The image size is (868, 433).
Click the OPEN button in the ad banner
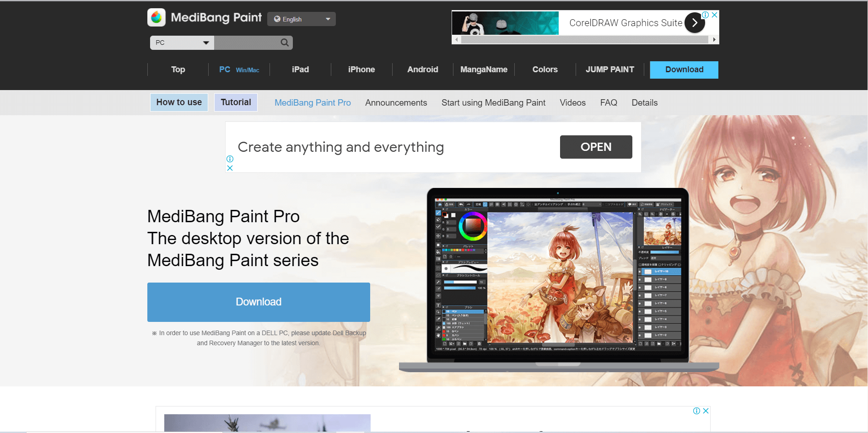click(596, 147)
